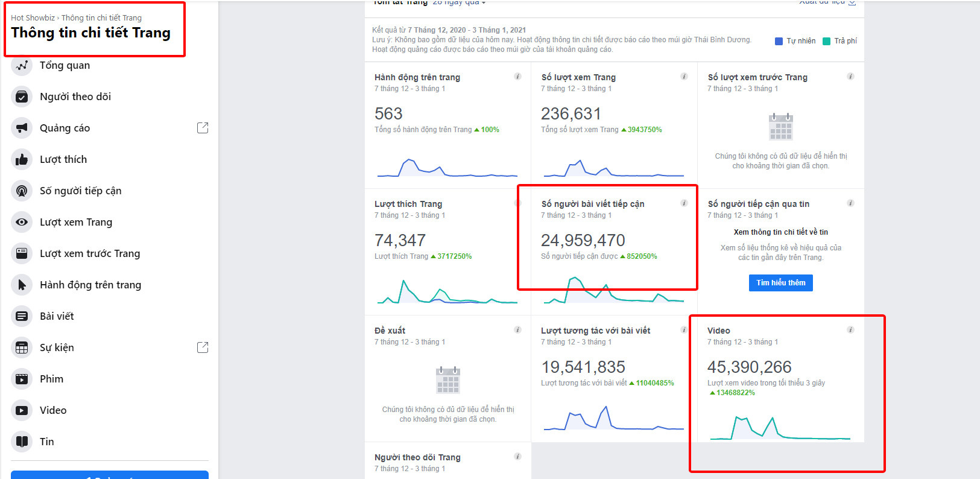Click the Tìm hiểu thêm button
This screenshot has height=479, width=980.
pos(780,283)
